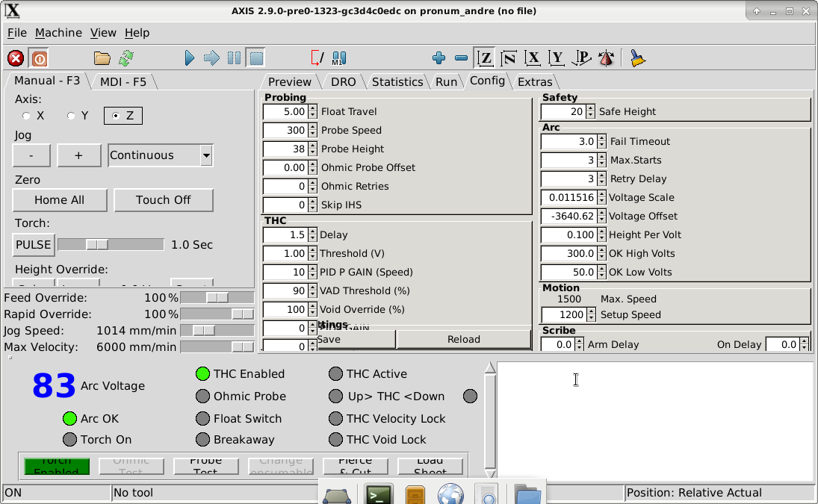Toggle the green Torch Enabled button

coord(57,467)
